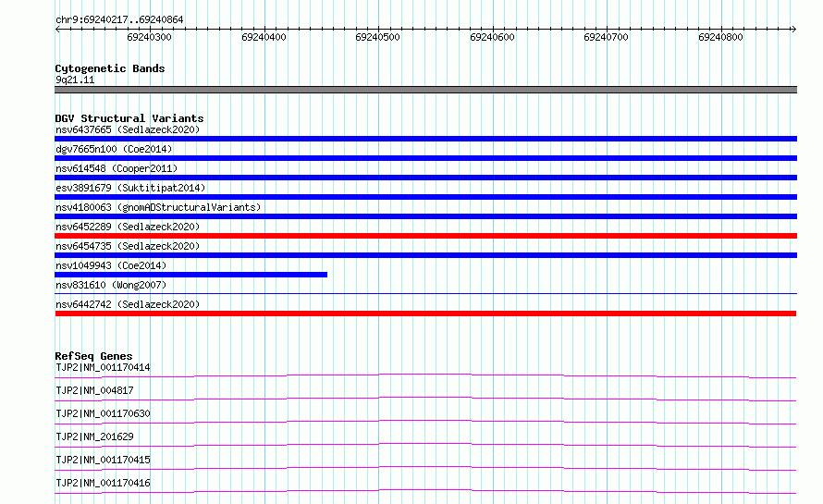The image size is (823, 504).
Task: Click ruler coordinate 69240300
Action: (x=149, y=37)
